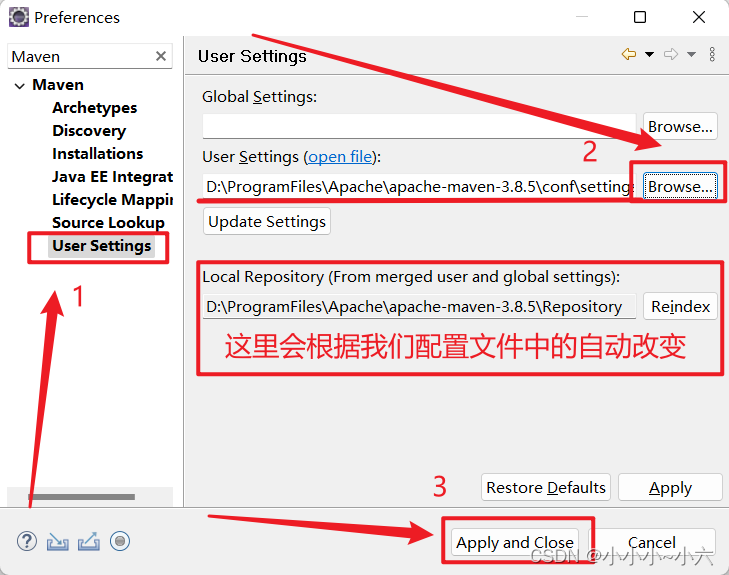Open the back history dropdown arrow
This screenshot has width=729, height=575.
pos(649,54)
